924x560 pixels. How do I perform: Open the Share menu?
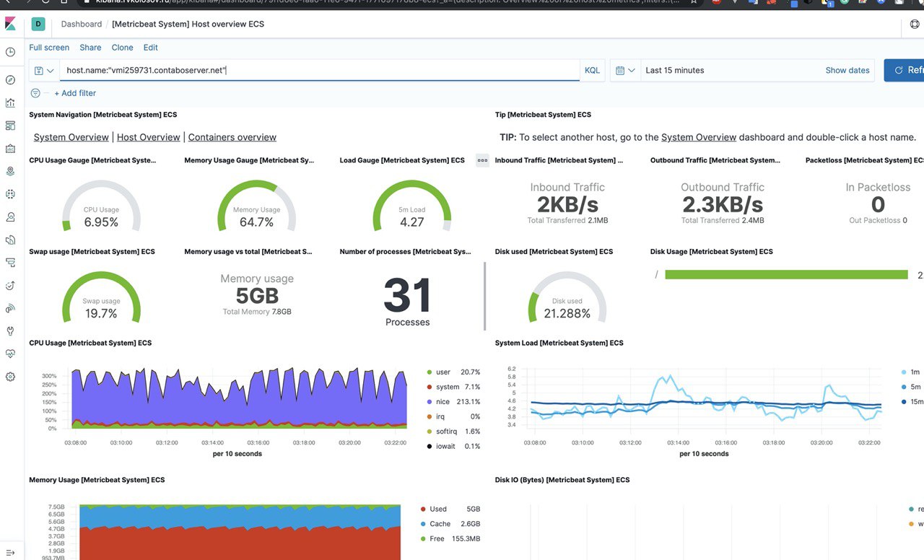[x=90, y=48]
